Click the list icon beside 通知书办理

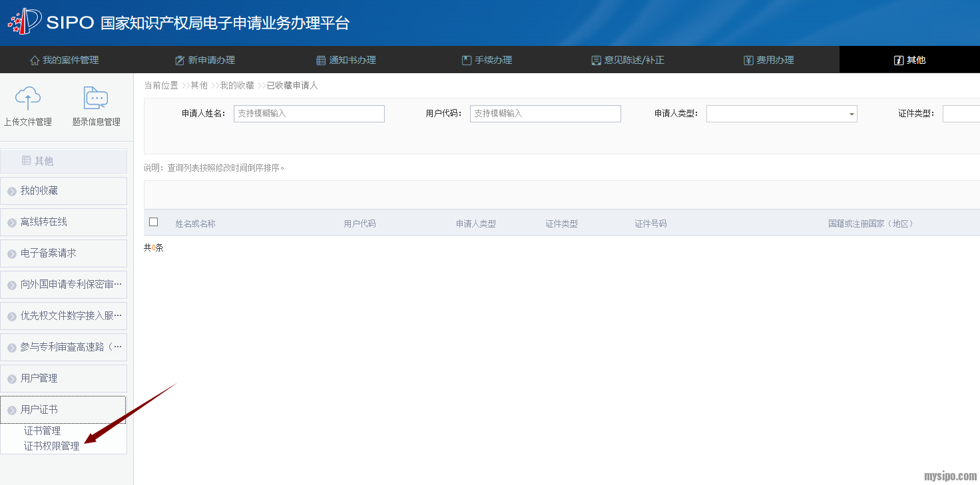coord(321,61)
